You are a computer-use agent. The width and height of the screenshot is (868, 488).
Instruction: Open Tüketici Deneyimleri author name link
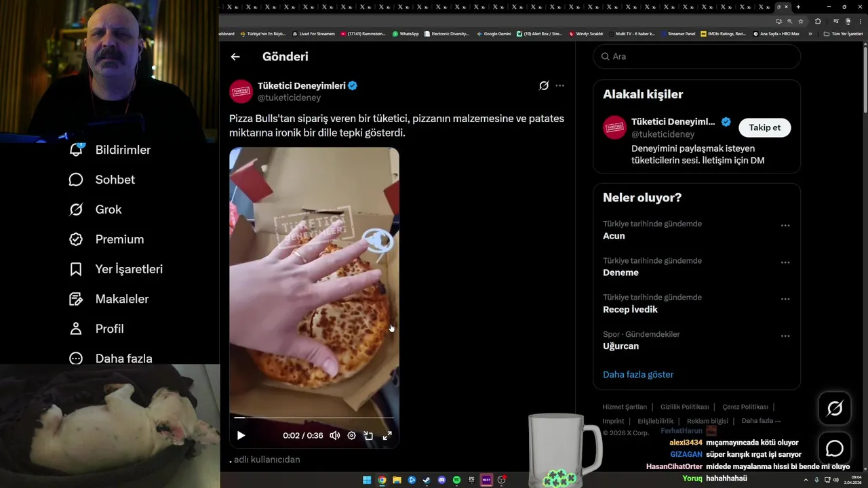point(301,85)
